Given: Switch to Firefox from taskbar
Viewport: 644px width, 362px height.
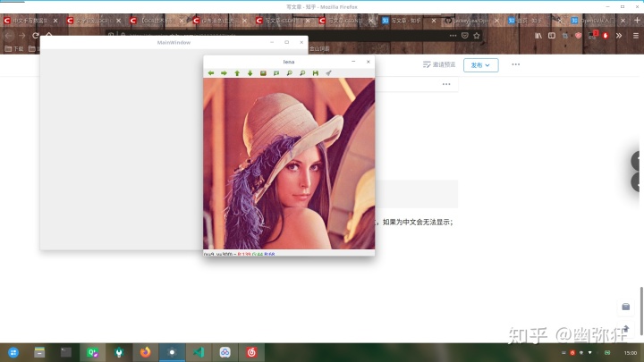Looking at the screenshot, I should [x=146, y=352].
